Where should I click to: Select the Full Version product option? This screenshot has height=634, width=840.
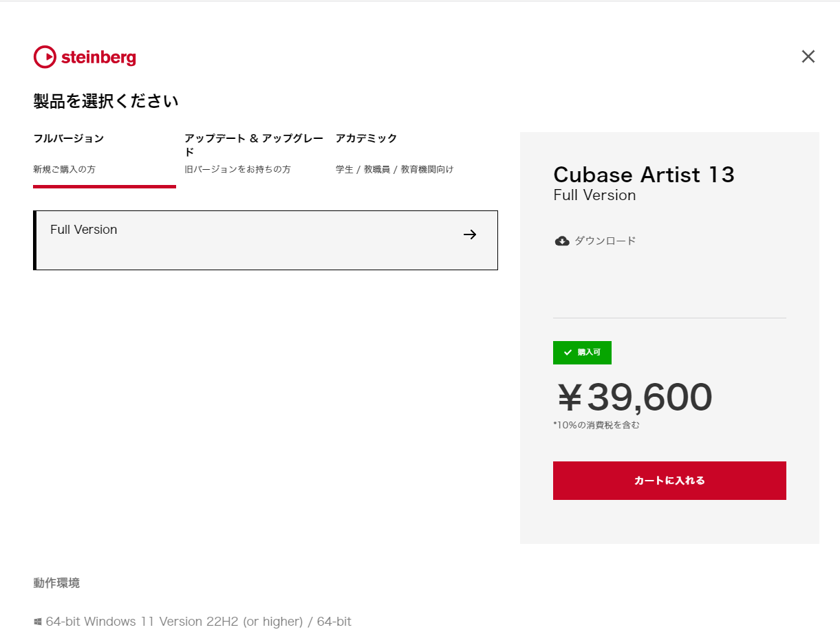coord(266,240)
